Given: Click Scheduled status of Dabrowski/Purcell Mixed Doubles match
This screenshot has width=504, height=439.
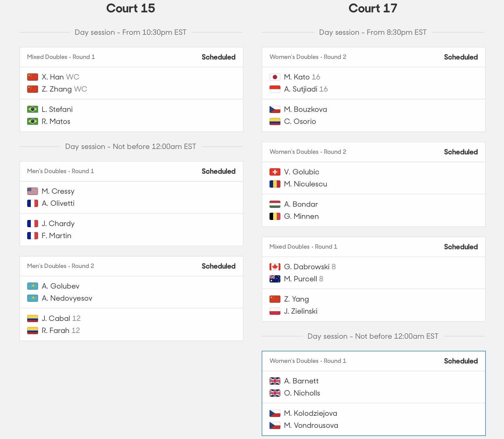Looking at the screenshot, I should (x=461, y=247).
